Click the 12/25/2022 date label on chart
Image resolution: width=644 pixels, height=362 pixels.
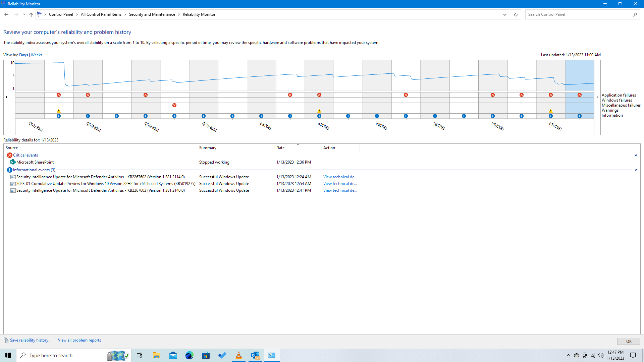tap(36, 127)
